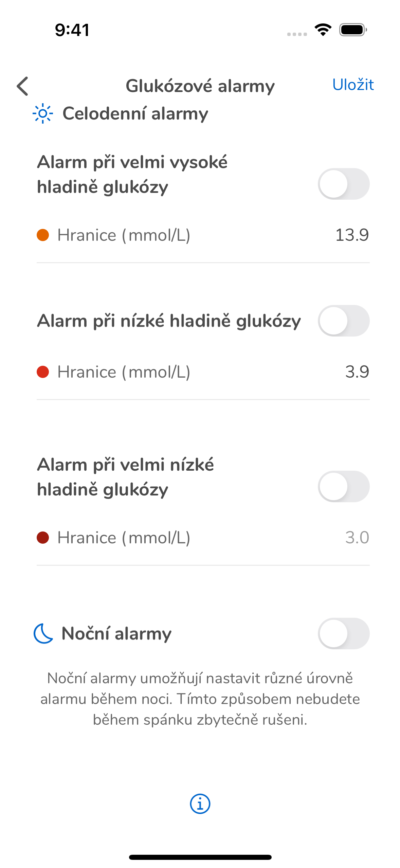400x868 pixels.
Task: Tap the Noční alarmy section label
Action: point(116,634)
